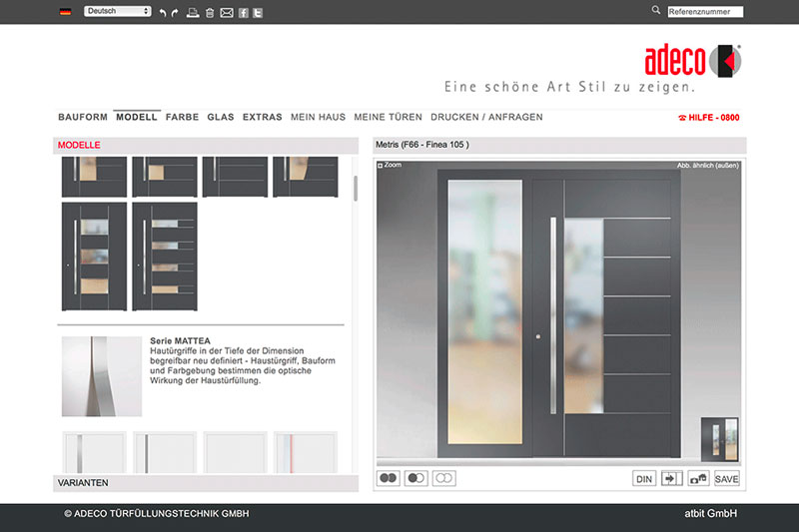Open the GLAS tab
The width and height of the screenshot is (799, 532).
tap(221, 117)
